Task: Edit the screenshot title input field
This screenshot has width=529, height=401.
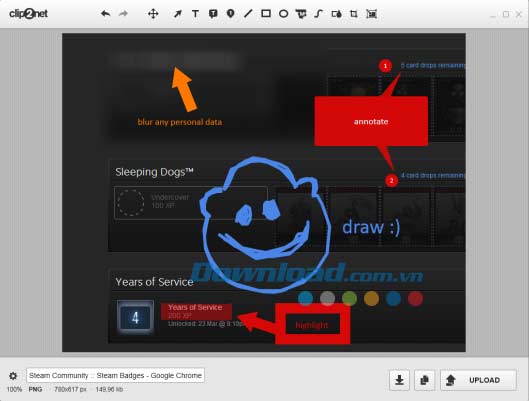Action: tap(115, 375)
